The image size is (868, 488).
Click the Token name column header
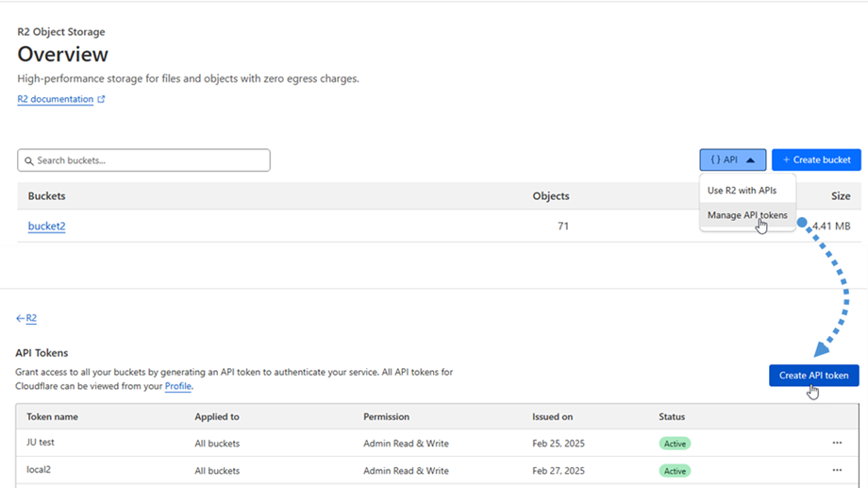pyautogui.click(x=52, y=416)
